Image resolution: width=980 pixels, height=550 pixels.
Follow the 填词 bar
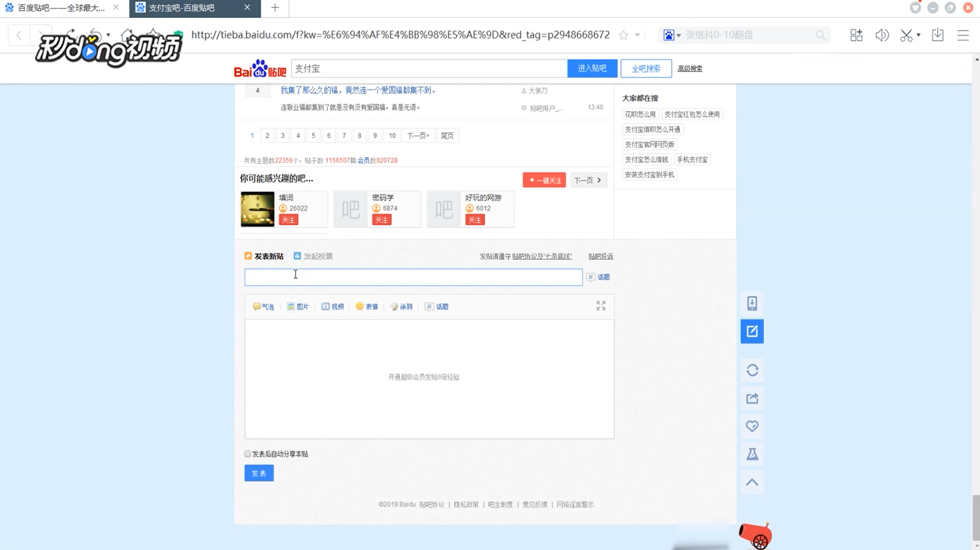coord(289,220)
